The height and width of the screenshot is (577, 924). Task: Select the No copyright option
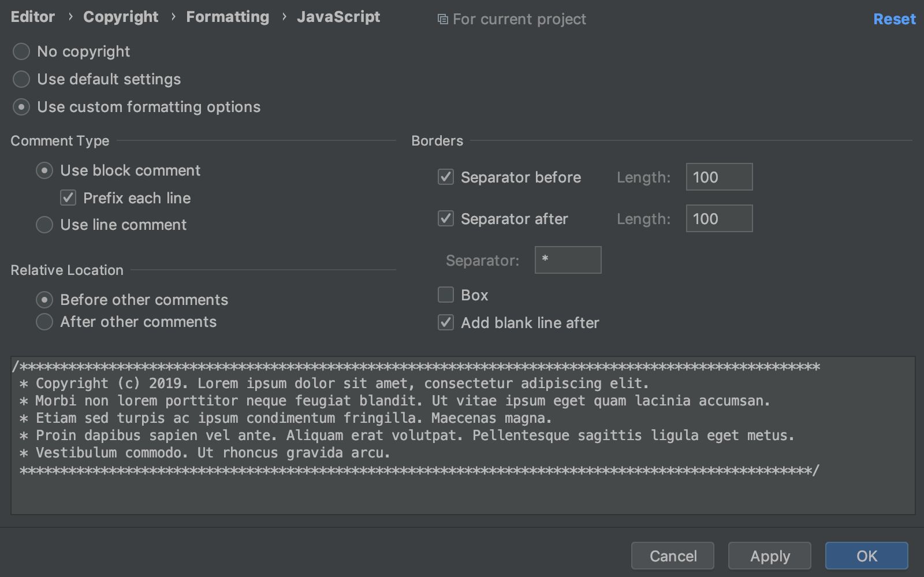(x=21, y=51)
